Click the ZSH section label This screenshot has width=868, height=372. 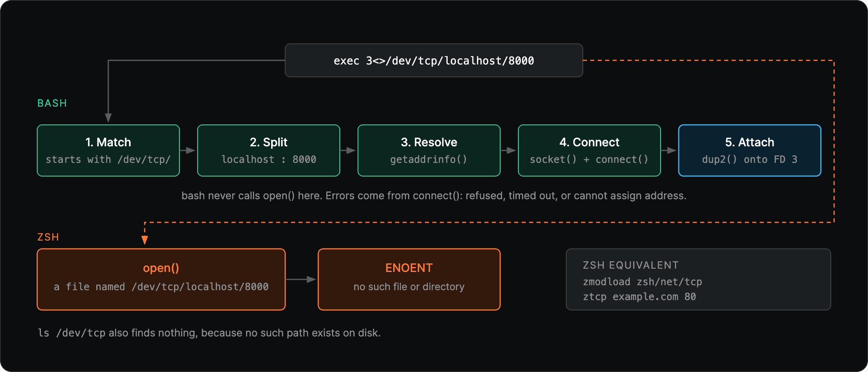(48, 237)
